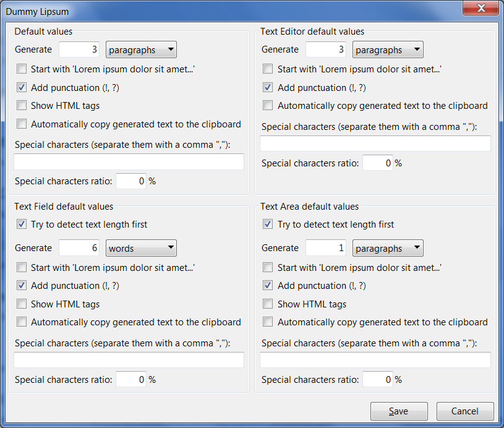Expand the words dropdown in Text Field defaults
504x428 pixels.
[141, 249]
